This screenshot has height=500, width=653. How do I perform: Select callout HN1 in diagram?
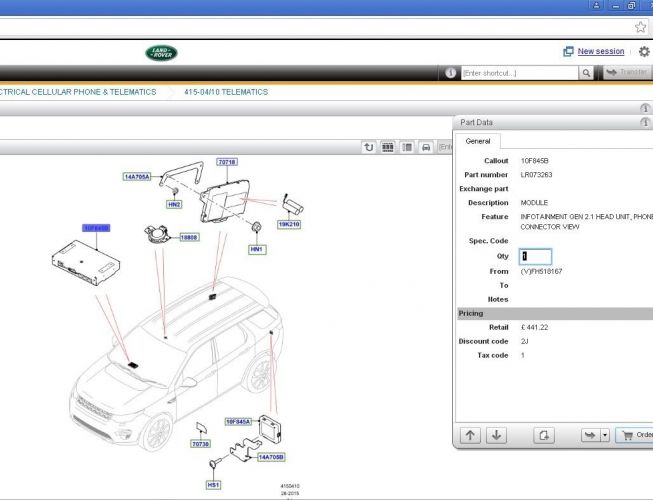point(257,249)
